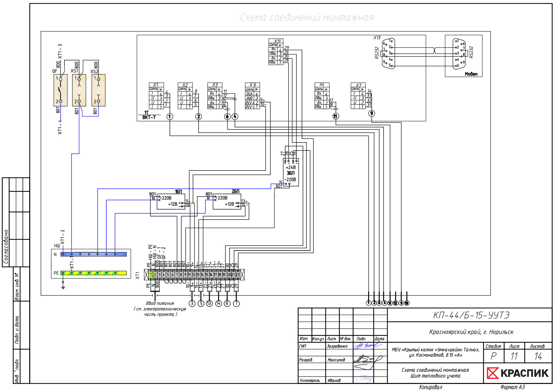Click the 'X 6' connector table header
Image resolution: width=555 pixels, height=392 pixels.
[x=252, y=85]
